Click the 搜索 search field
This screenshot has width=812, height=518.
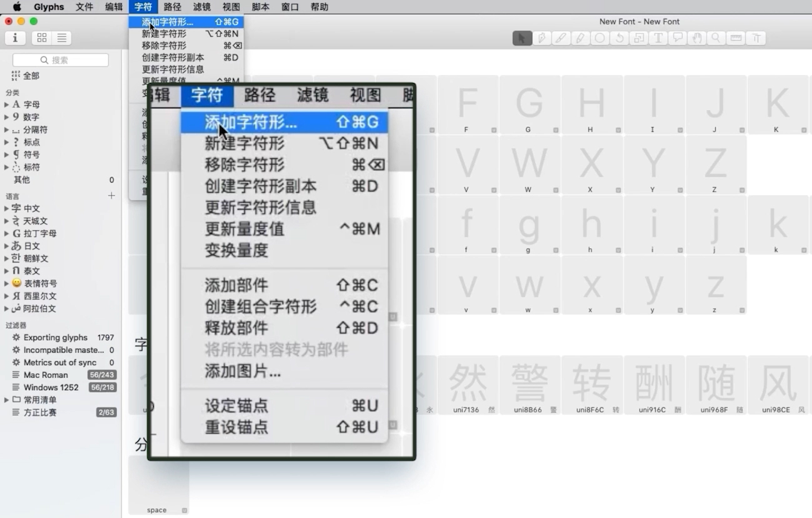(61, 59)
